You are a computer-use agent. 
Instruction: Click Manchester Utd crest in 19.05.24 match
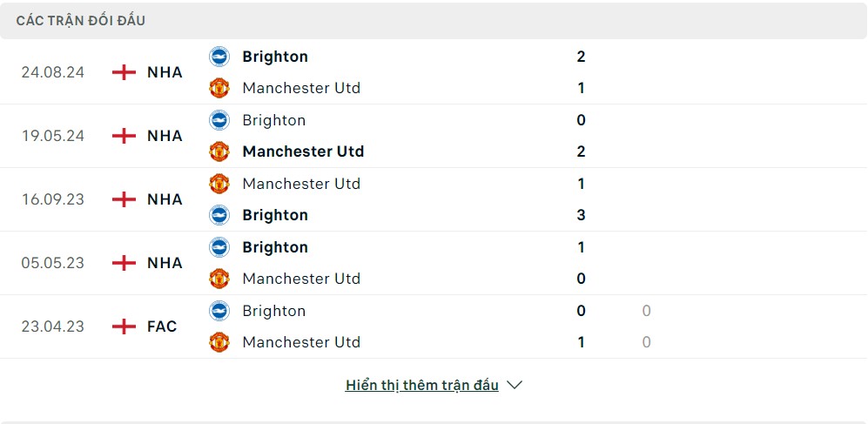pos(219,151)
